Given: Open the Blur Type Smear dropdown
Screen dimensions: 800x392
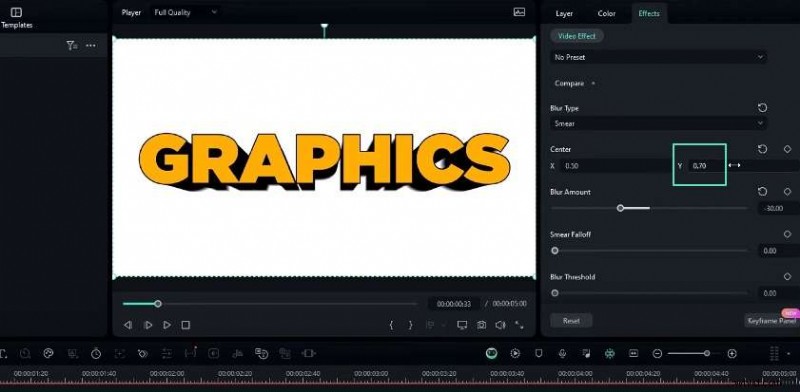Looking at the screenshot, I should pyautogui.click(x=658, y=123).
